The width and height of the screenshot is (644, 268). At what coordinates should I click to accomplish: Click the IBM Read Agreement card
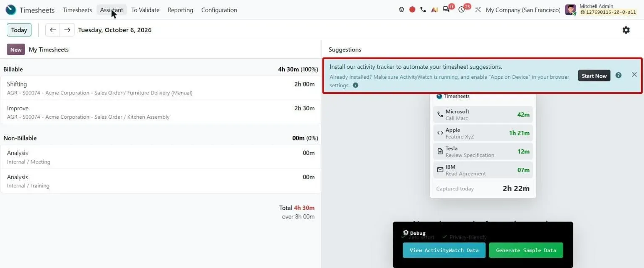(x=483, y=170)
